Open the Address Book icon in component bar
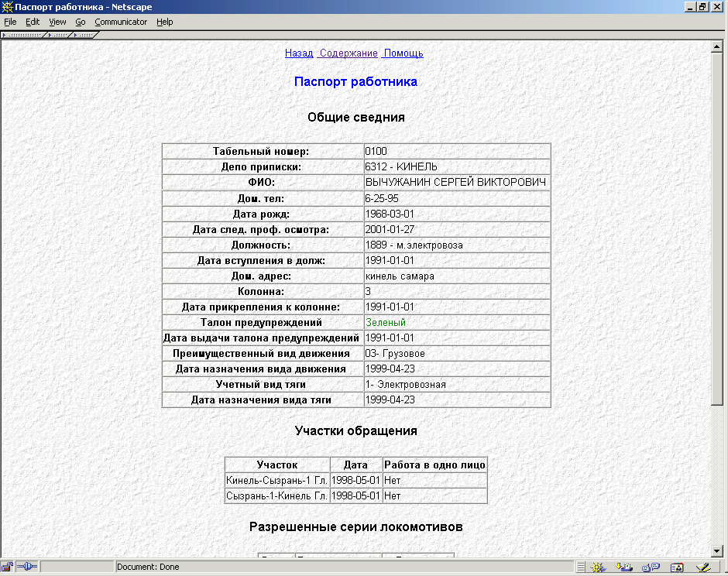The image size is (728, 576). [x=677, y=567]
